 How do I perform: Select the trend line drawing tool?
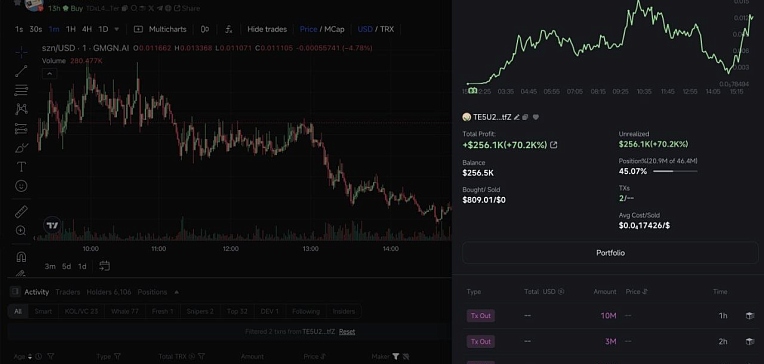pyautogui.click(x=21, y=71)
